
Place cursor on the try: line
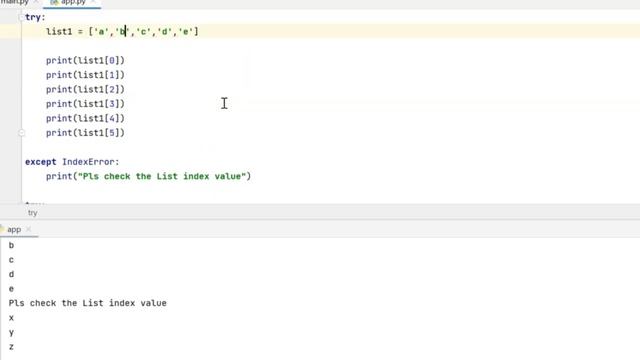point(35,17)
